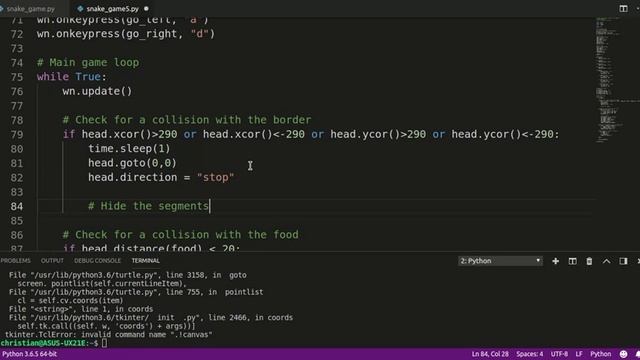This screenshot has width=640, height=360.
Task: Click the smiley feedback icon
Action: [x=623, y=354]
